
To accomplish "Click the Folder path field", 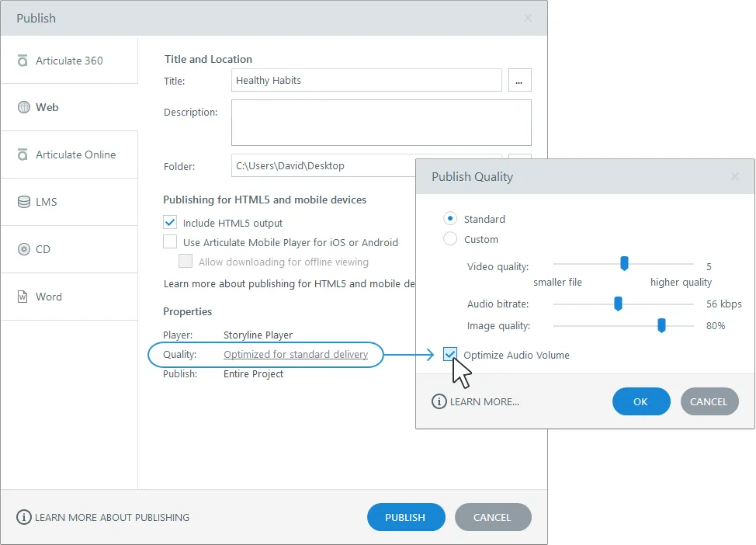I will click(323, 165).
